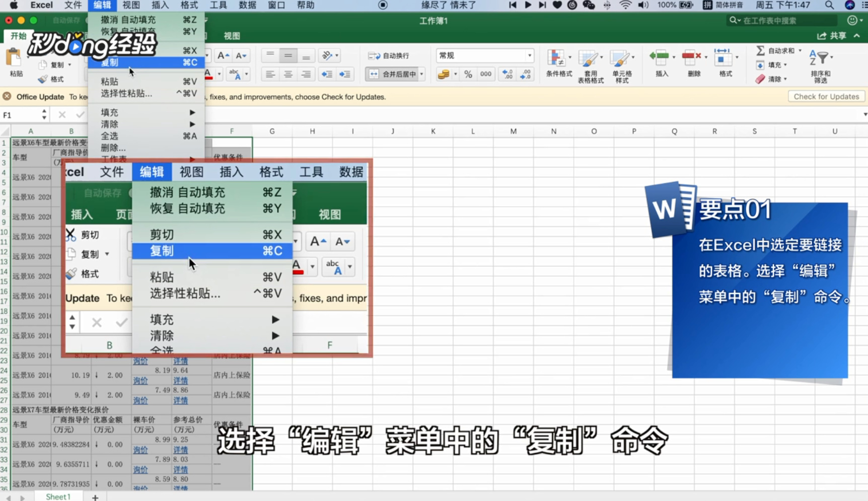Click the Check for Updates button

pos(826,96)
